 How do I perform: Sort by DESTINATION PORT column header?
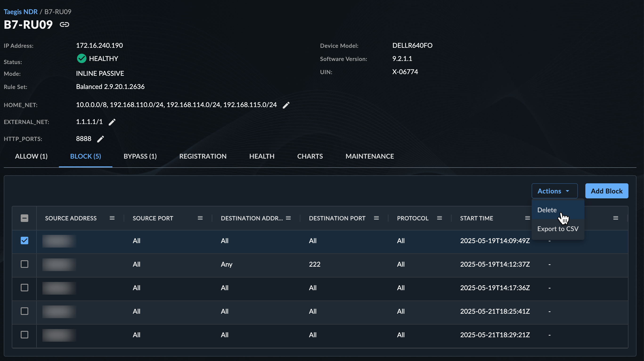tap(337, 218)
